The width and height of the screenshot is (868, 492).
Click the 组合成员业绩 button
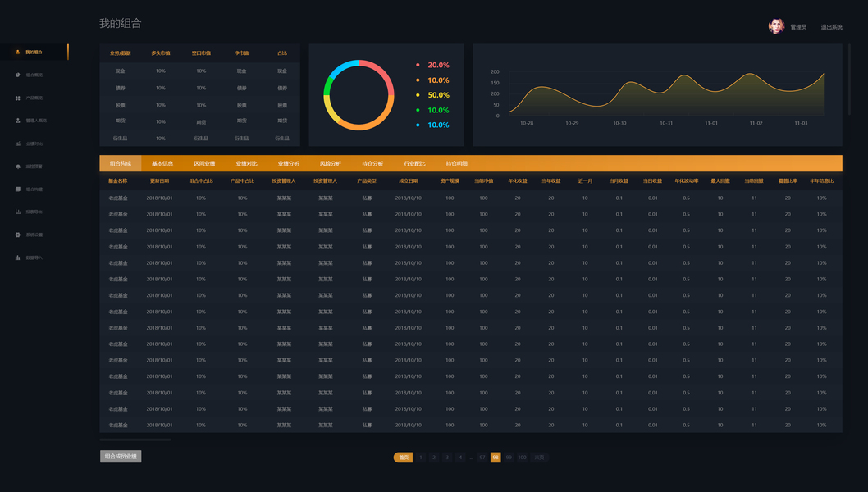(121, 456)
